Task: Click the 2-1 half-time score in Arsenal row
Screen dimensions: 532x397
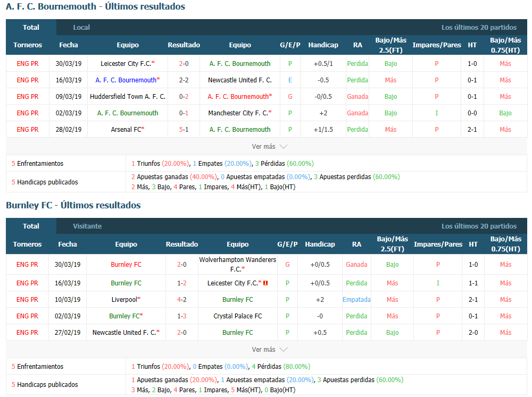Action: point(472,130)
